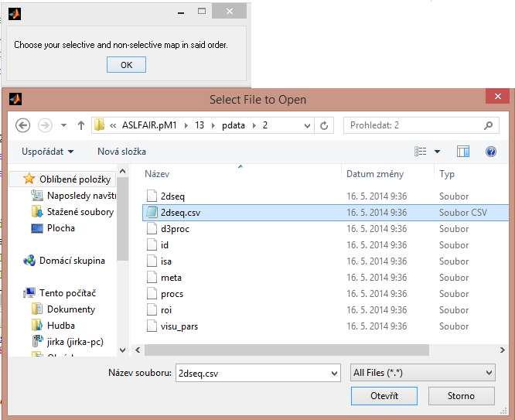Click the horizontal scrollbar left arrow
Viewport: 515px width, 420px height.
pos(138,350)
